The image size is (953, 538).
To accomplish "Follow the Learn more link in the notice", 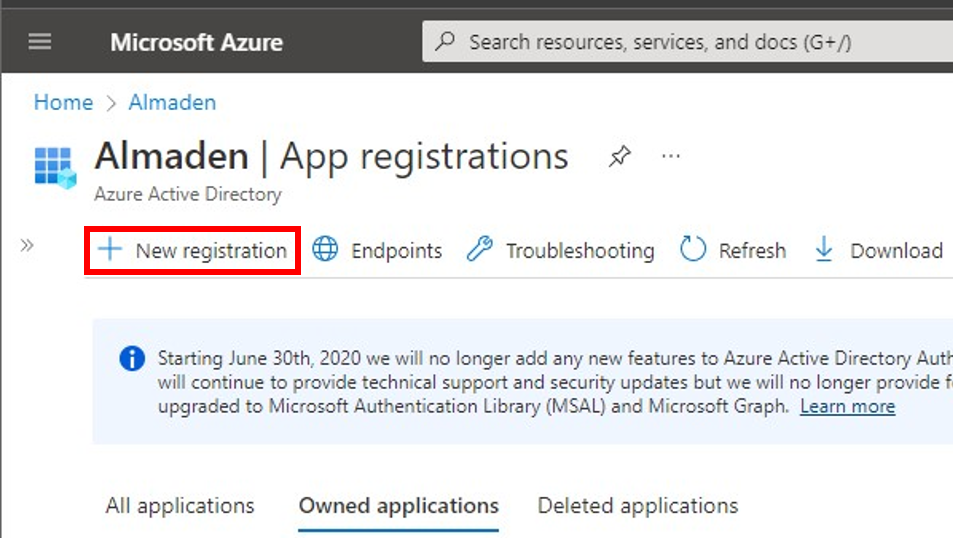I will coord(847,406).
